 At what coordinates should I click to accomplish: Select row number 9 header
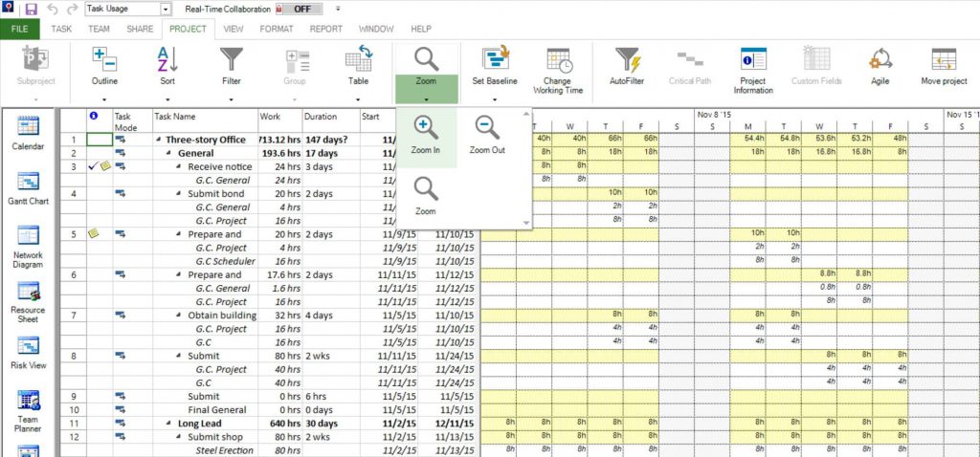pos(73,397)
